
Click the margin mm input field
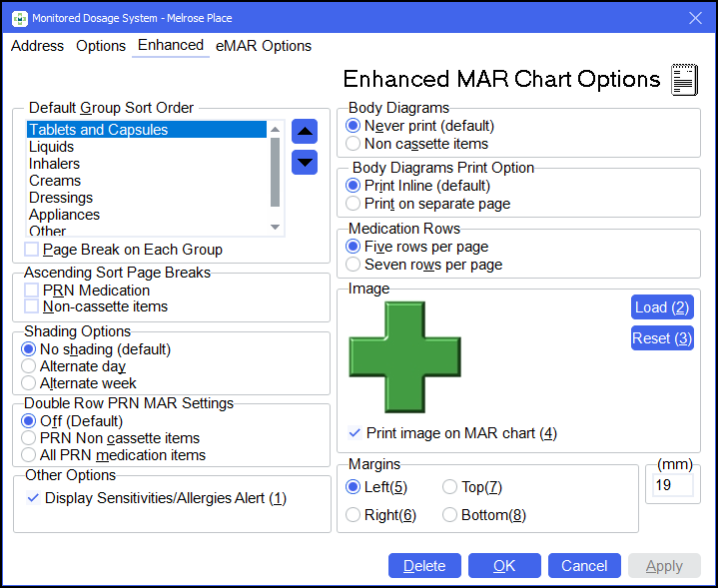tap(672, 485)
